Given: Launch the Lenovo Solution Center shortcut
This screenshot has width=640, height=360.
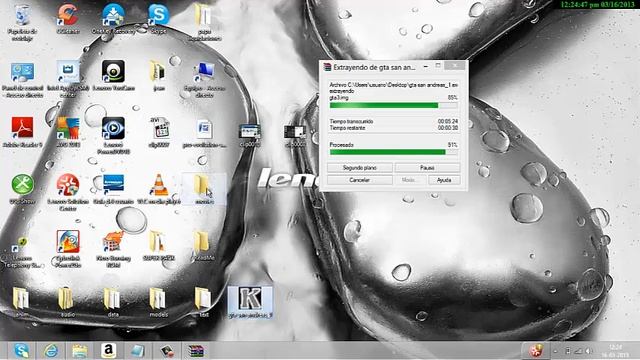Looking at the screenshot, I should (68, 192).
